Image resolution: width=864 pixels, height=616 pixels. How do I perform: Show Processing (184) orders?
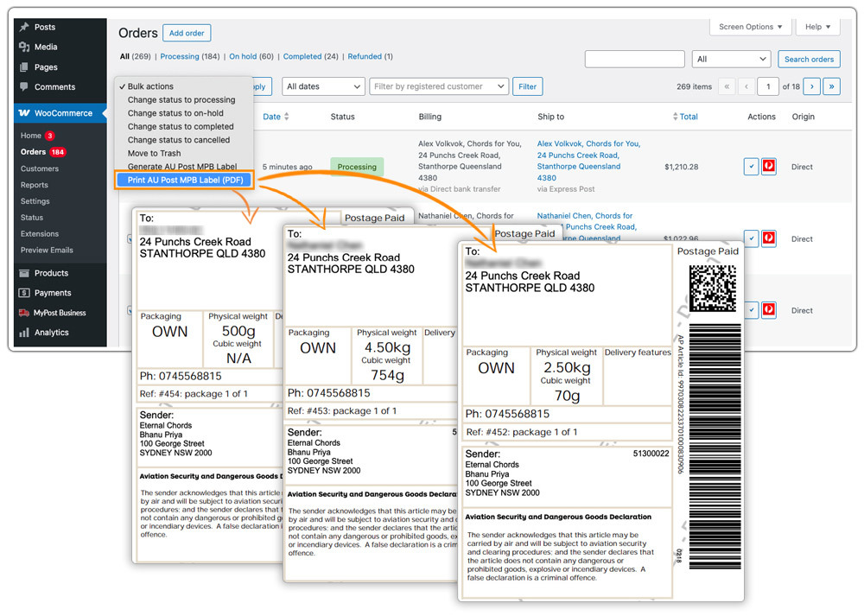pyautogui.click(x=189, y=56)
